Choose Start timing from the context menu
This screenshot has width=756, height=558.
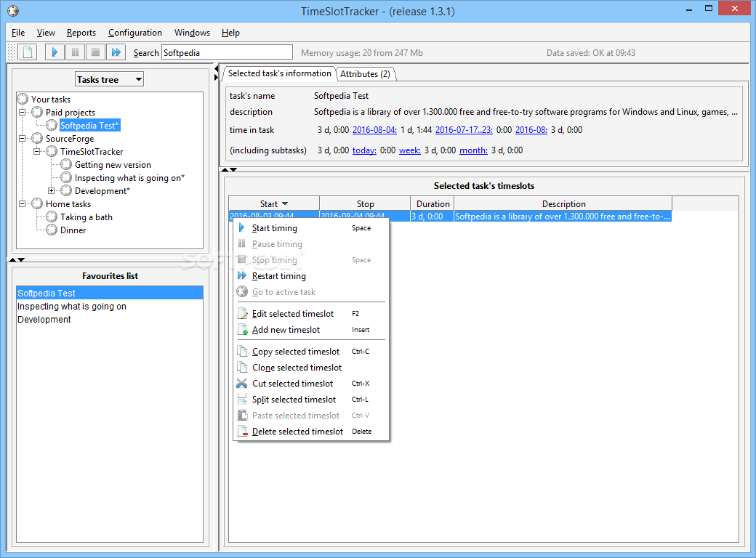coord(311,228)
